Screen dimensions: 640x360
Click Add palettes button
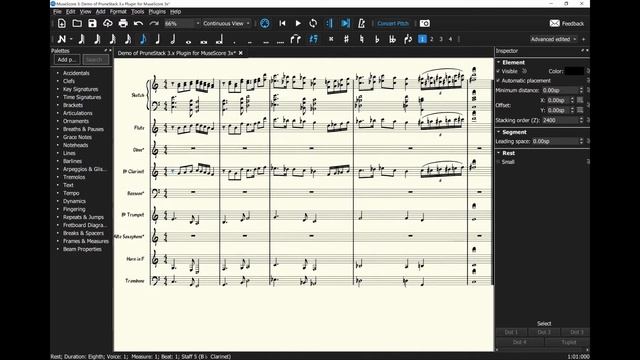coord(67,60)
